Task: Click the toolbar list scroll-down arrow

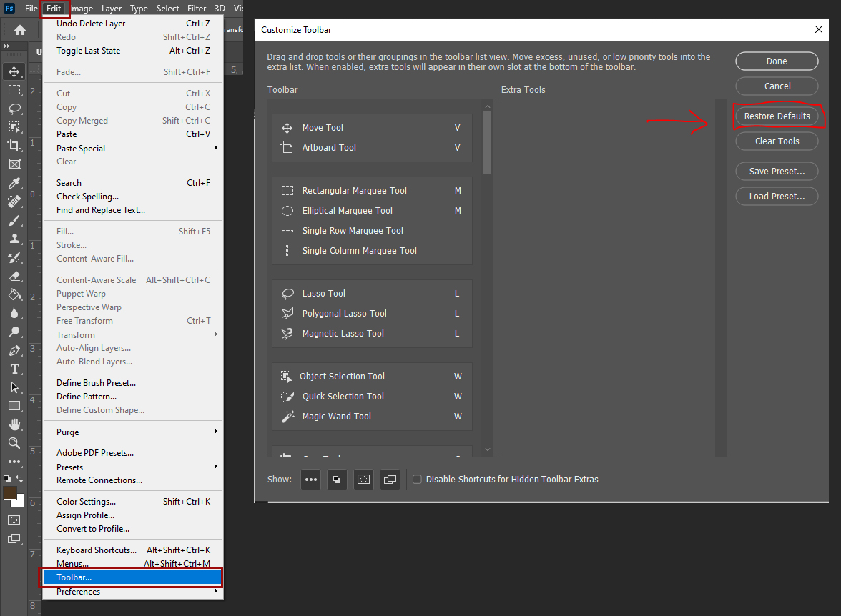Action: point(488,449)
